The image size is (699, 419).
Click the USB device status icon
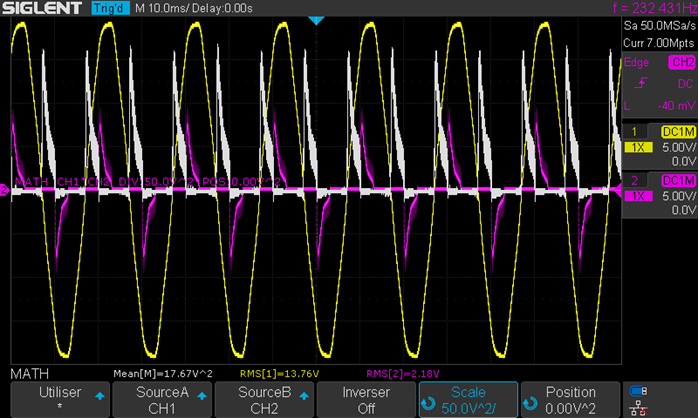tap(638, 391)
